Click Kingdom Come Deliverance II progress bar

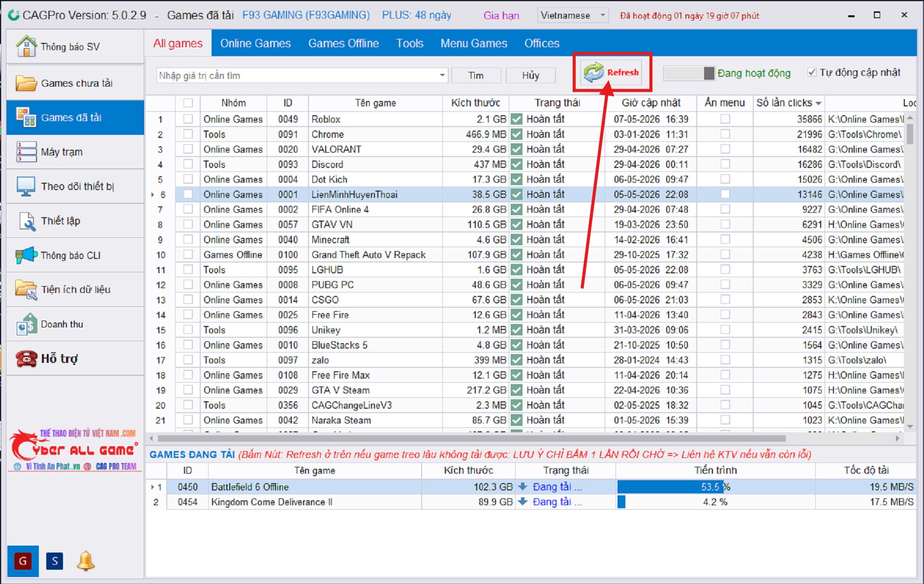[x=715, y=502]
